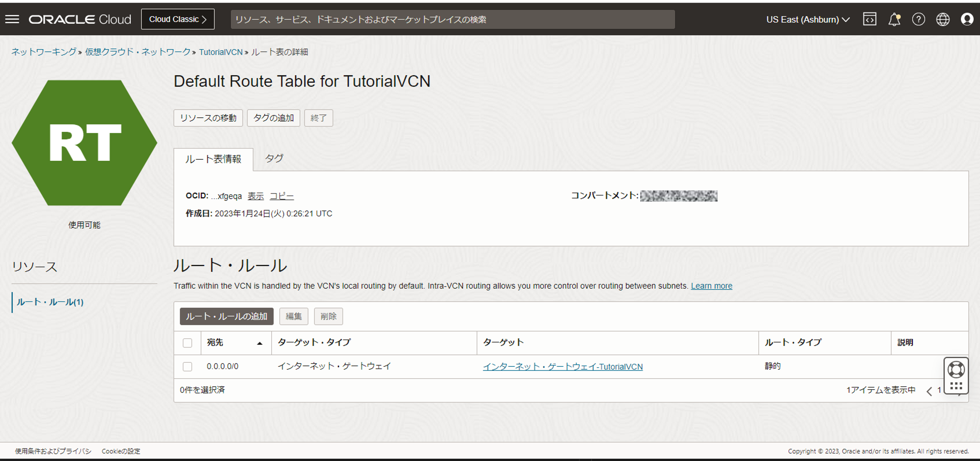Click the green RT route table icon

coord(84,143)
